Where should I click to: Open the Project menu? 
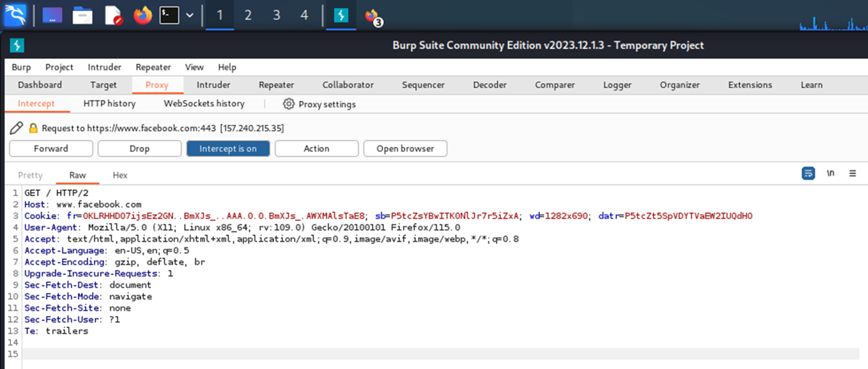pos(59,67)
